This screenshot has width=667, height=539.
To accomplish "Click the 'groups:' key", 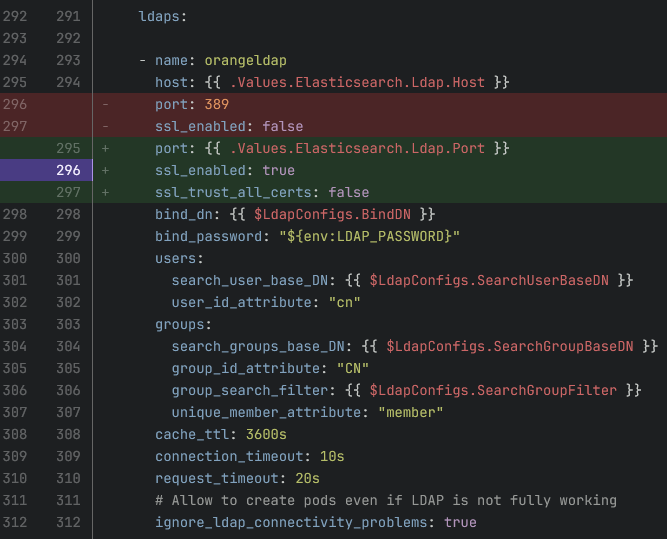I will click(183, 325).
